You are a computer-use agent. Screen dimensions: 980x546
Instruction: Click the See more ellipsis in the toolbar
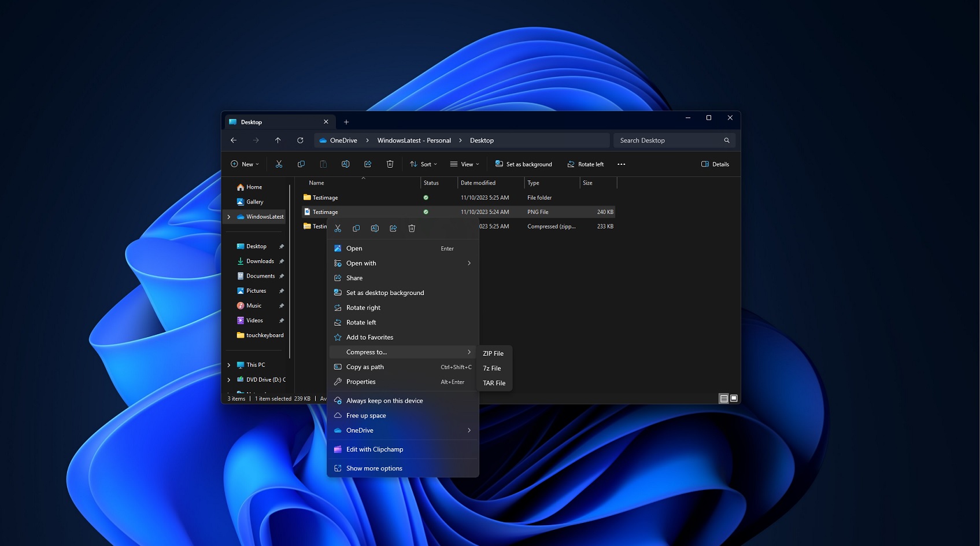621,164
